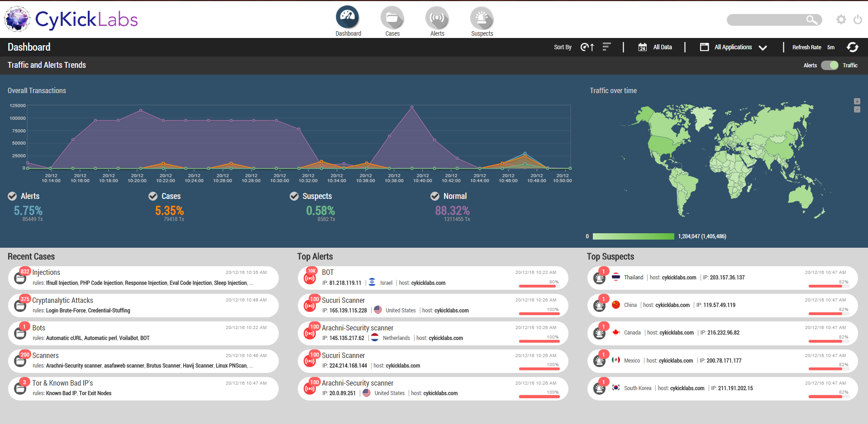Open settings gear icon

841,19
